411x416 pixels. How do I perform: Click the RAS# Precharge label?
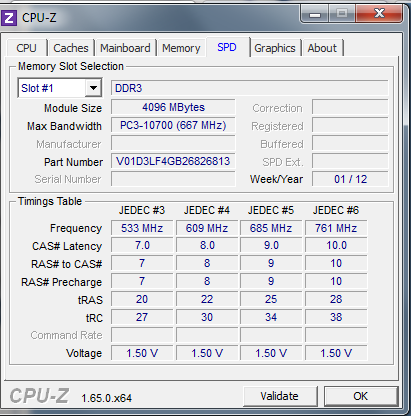pos(62,282)
